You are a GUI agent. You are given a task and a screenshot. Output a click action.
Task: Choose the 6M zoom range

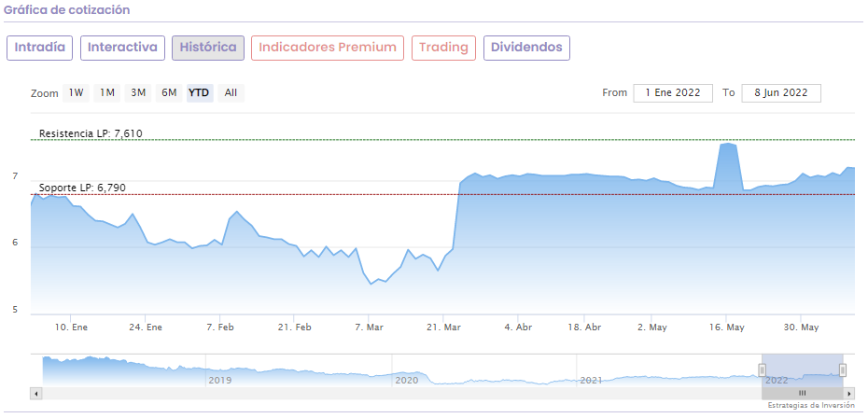(x=169, y=92)
